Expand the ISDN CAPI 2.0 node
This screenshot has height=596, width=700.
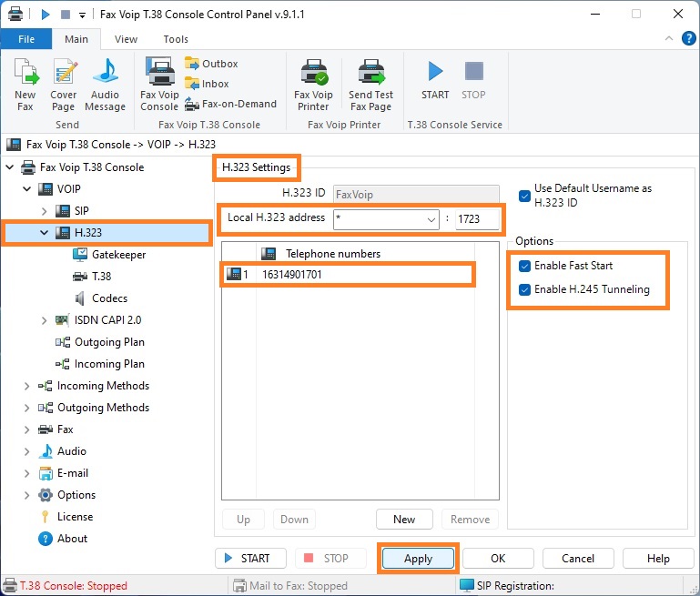click(x=45, y=320)
